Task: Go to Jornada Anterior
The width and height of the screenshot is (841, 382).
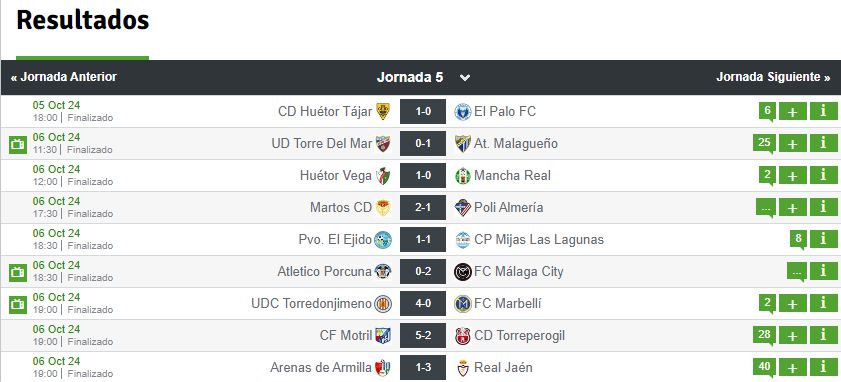Action: coord(63,77)
